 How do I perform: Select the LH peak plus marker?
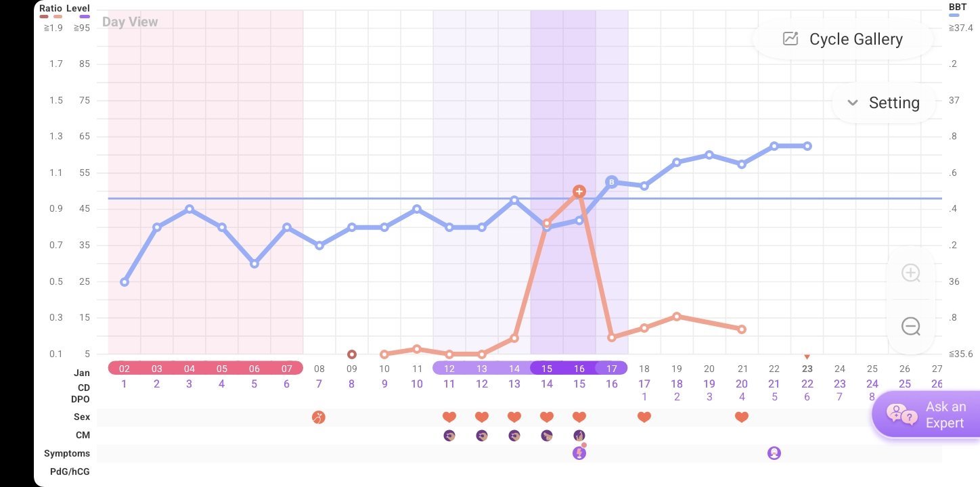pyautogui.click(x=579, y=192)
